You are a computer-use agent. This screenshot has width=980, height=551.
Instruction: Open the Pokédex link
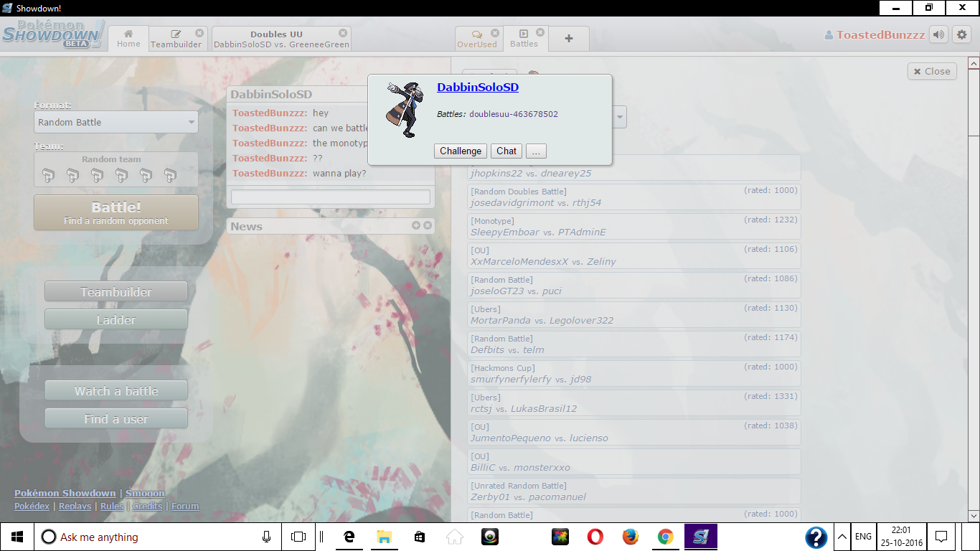(x=32, y=506)
